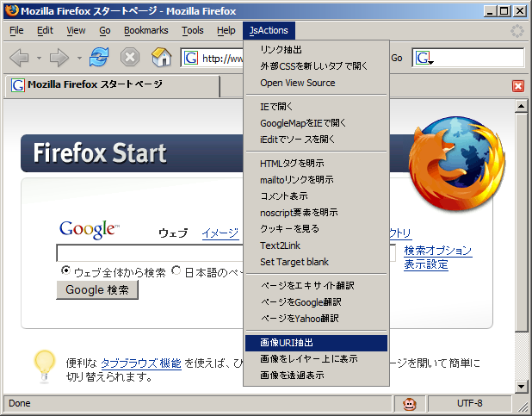Screen dimensions: 532x416
Task: Choose ページをYahoo翻訳 entry
Action: (x=316, y=319)
